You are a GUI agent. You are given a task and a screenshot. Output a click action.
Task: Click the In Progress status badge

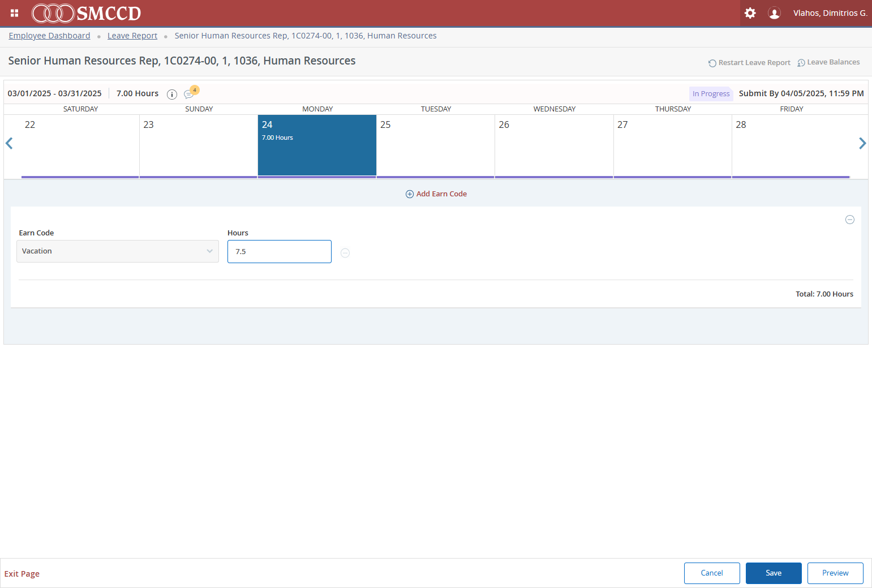711,94
